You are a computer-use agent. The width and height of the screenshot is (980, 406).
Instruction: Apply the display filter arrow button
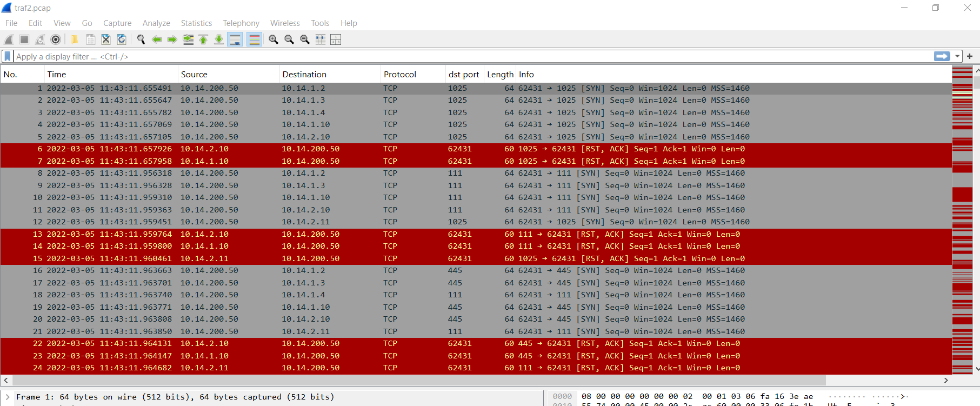click(x=942, y=56)
